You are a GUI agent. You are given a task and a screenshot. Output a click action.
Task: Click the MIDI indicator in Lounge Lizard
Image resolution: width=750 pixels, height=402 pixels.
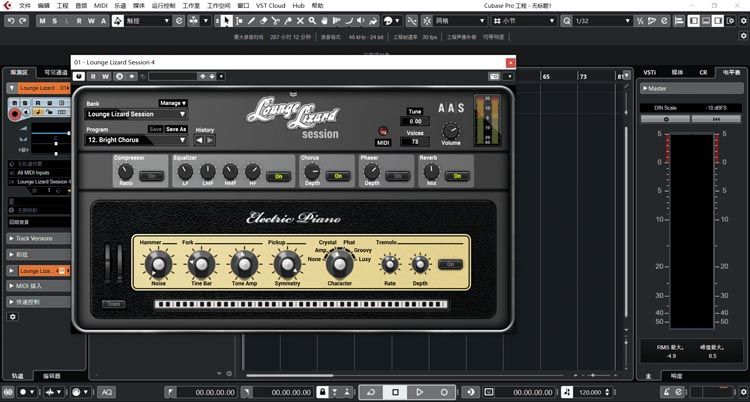[383, 132]
